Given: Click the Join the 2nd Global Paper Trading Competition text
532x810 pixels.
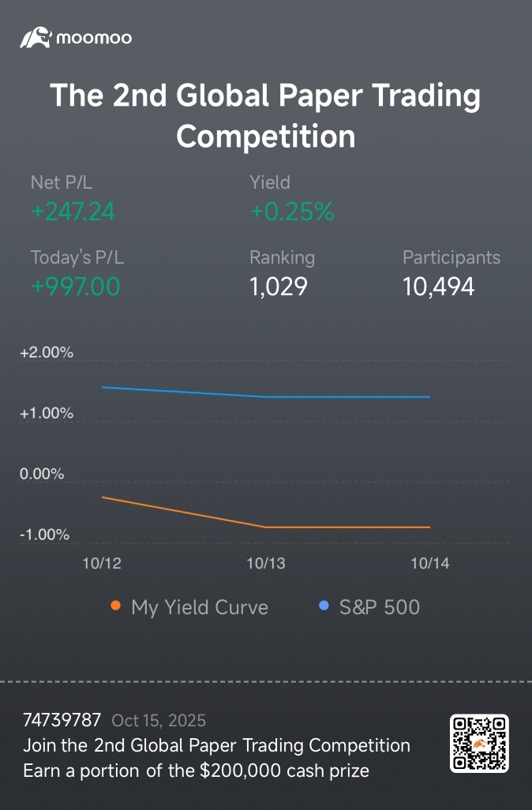Looking at the screenshot, I should click(216, 745).
